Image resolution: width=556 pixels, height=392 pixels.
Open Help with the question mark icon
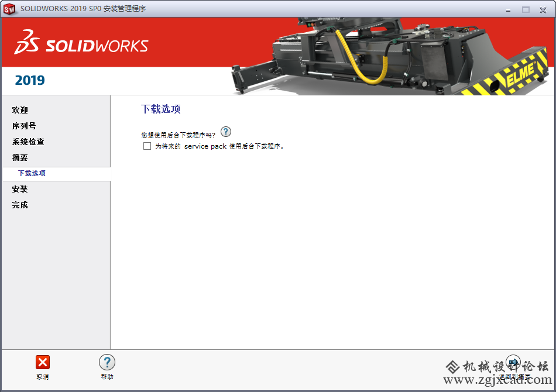point(107,362)
